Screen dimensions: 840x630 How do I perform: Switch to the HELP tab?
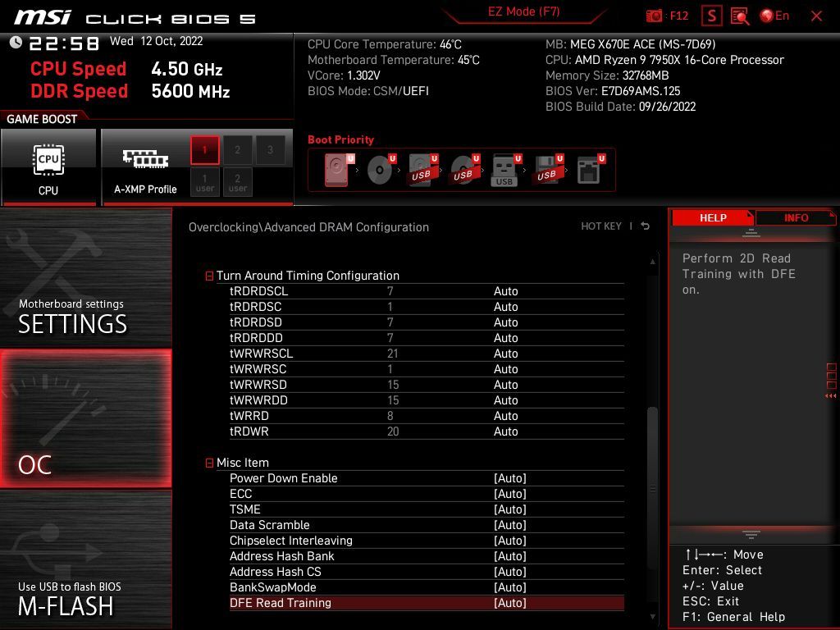coord(713,218)
